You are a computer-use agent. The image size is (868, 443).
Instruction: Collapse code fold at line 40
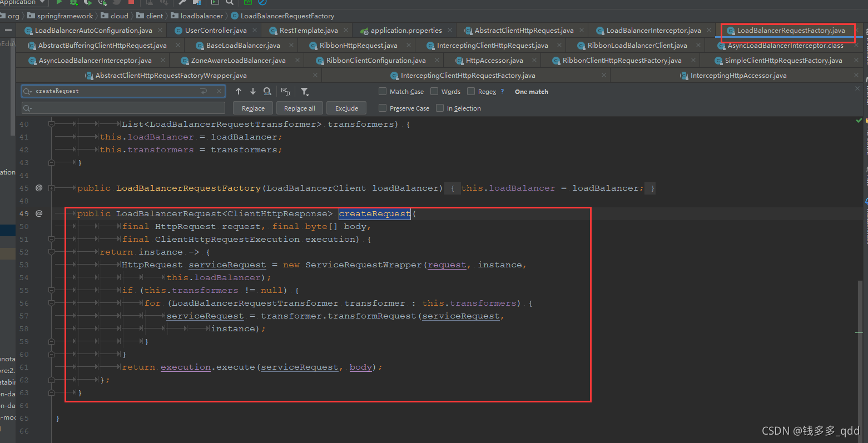click(51, 125)
